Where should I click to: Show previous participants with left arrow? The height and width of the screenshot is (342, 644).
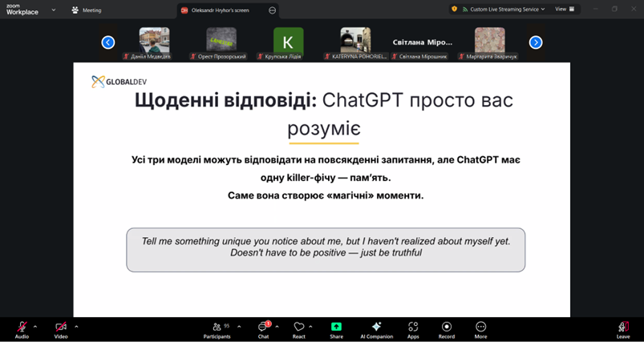coord(108,42)
